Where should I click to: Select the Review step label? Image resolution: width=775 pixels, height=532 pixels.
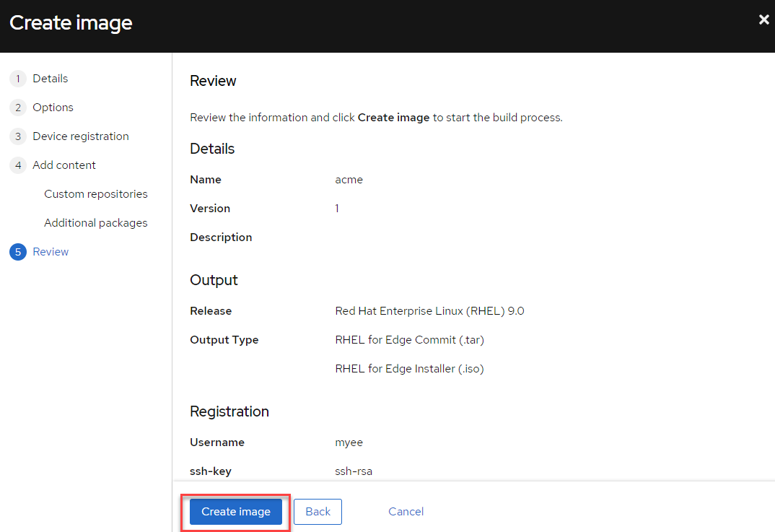(51, 251)
